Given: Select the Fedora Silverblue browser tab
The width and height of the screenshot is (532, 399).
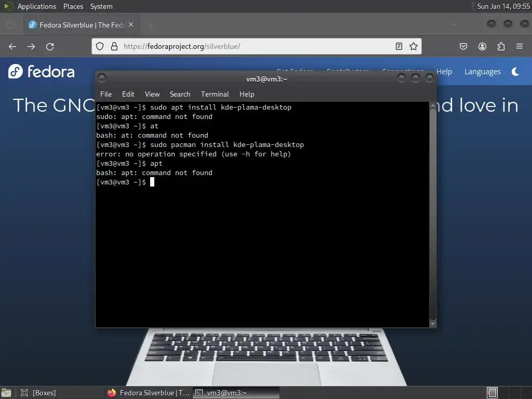Looking at the screenshot, I should point(82,25).
